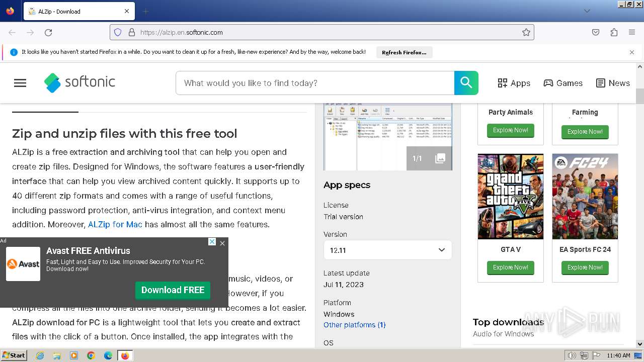Open File Explorer from the taskbar
This screenshot has height=362, width=644.
[57, 355]
